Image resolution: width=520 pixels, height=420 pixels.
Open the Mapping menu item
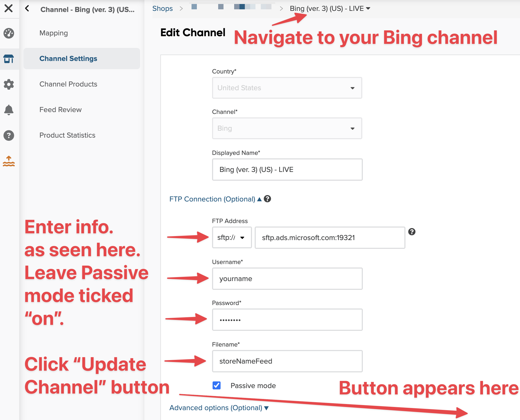[54, 33]
